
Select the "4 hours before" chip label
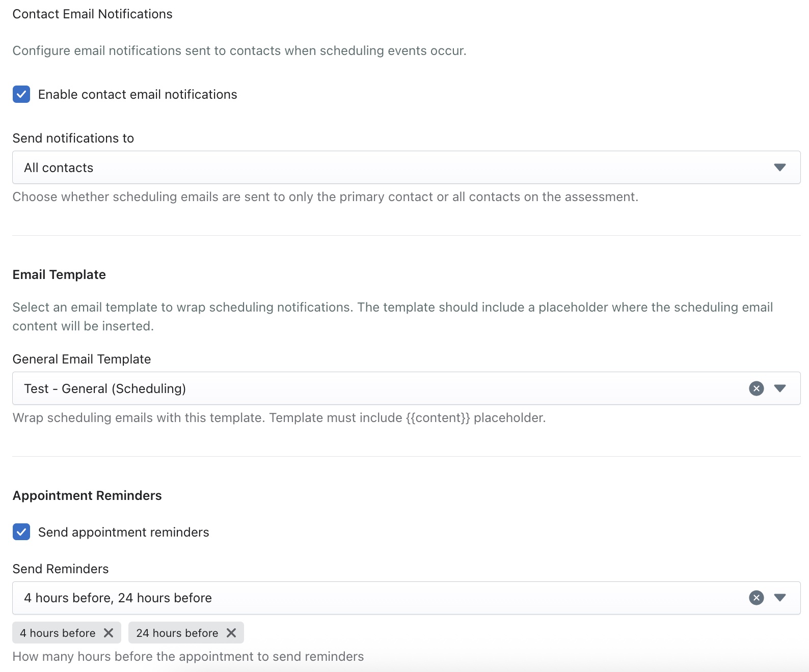(x=58, y=633)
